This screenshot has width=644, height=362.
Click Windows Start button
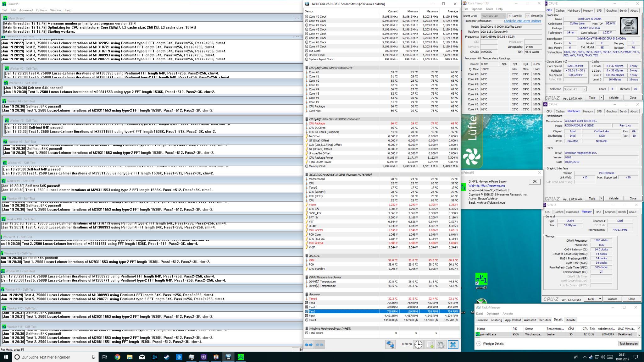6,357
